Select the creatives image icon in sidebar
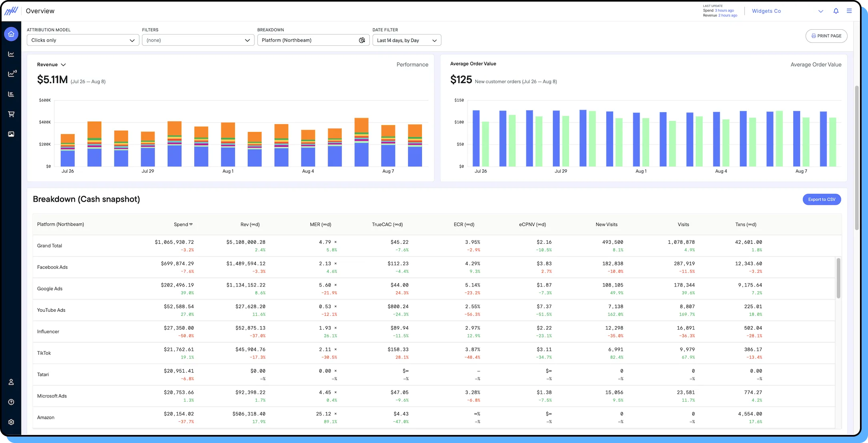 click(11, 134)
